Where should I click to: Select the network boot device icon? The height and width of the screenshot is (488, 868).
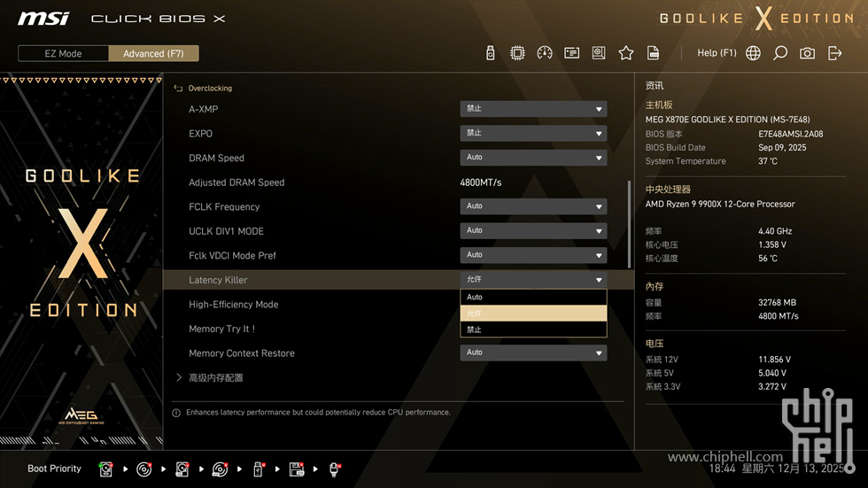tap(335, 469)
